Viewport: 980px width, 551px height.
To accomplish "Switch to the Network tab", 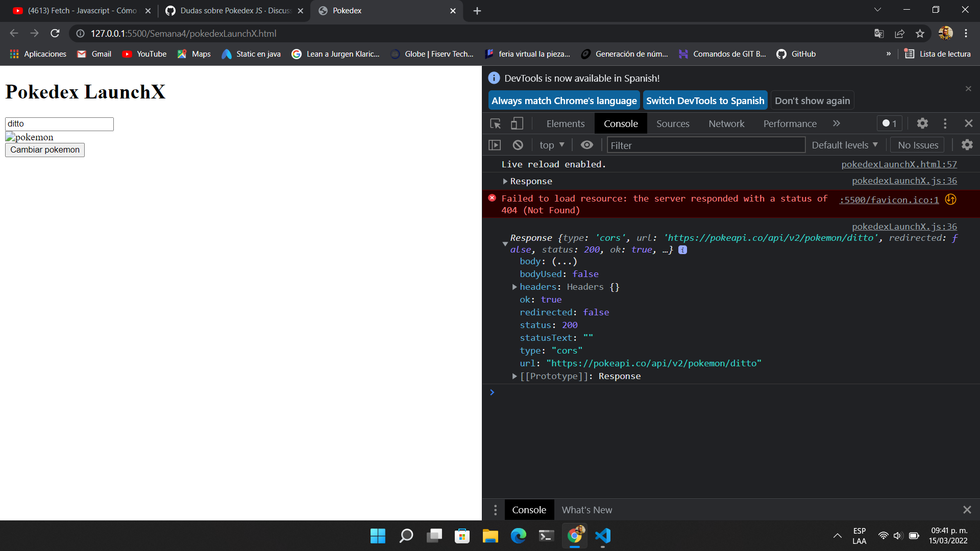I will pyautogui.click(x=726, y=123).
